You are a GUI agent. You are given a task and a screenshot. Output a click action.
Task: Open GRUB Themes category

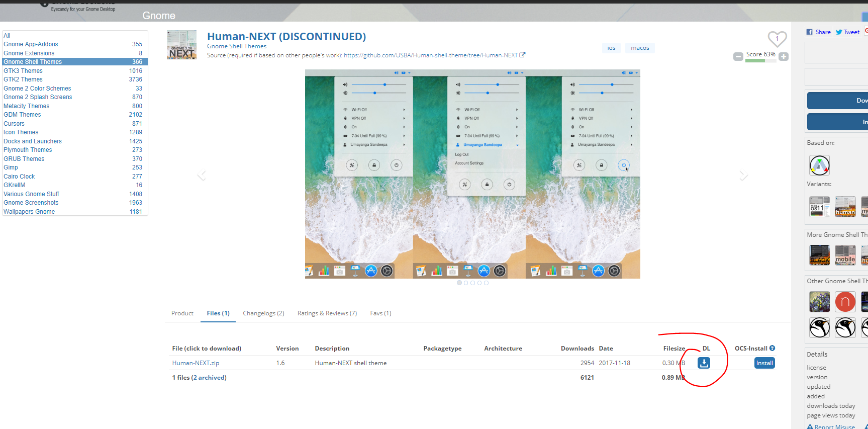click(24, 159)
